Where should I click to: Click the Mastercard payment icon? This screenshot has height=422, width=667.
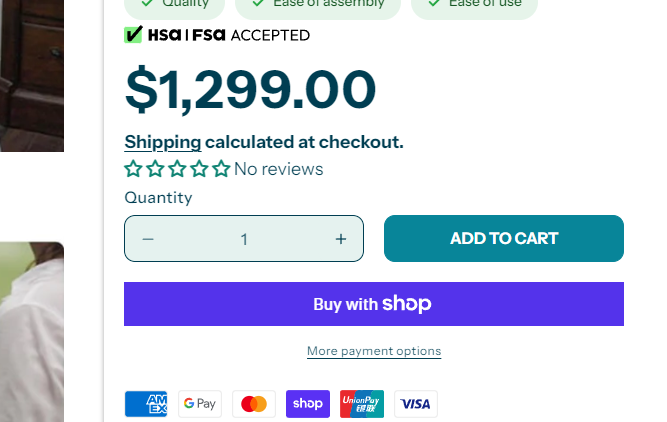pos(254,404)
